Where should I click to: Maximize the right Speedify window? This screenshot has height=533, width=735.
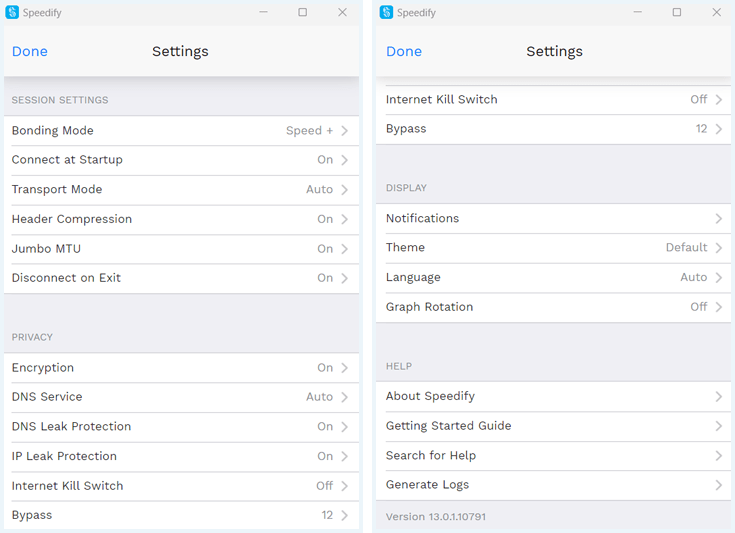coord(677,12)
